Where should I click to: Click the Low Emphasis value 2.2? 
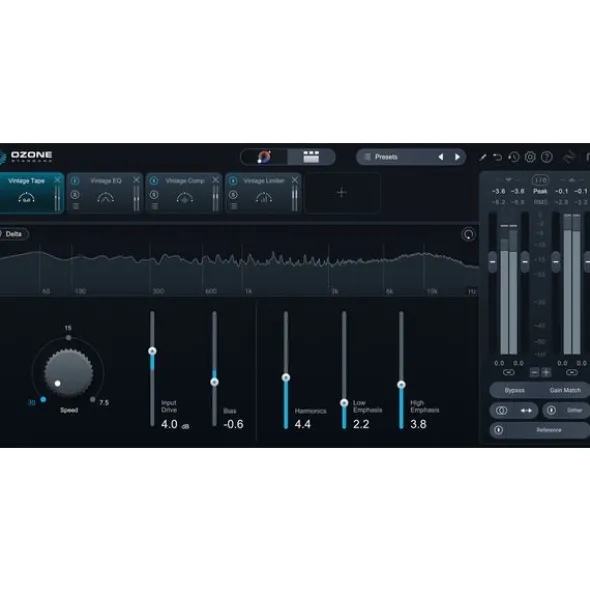click(x=361, y=424)
